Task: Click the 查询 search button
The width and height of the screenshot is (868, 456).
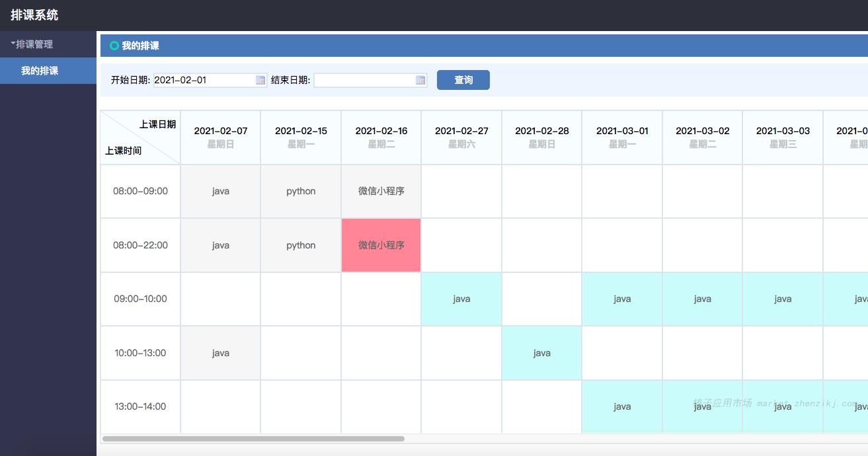Action: [x=463, y=80]
